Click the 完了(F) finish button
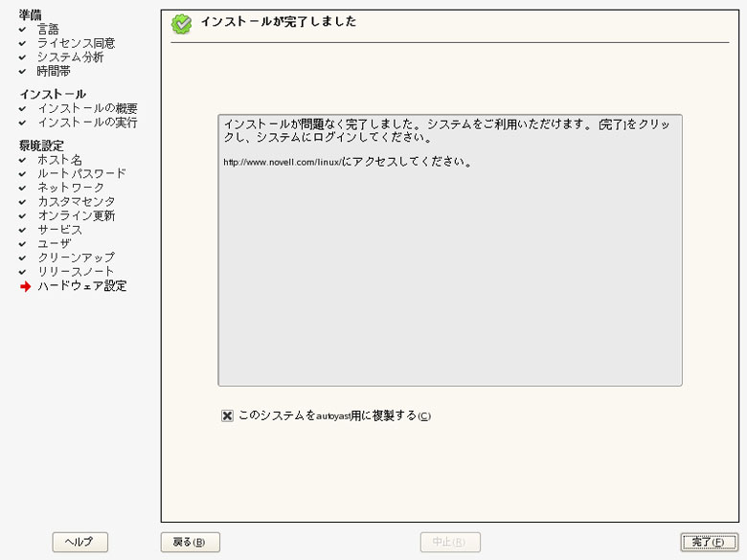Image resolution: width=747 pixels, height=560 pixels. tap(709, 542)
